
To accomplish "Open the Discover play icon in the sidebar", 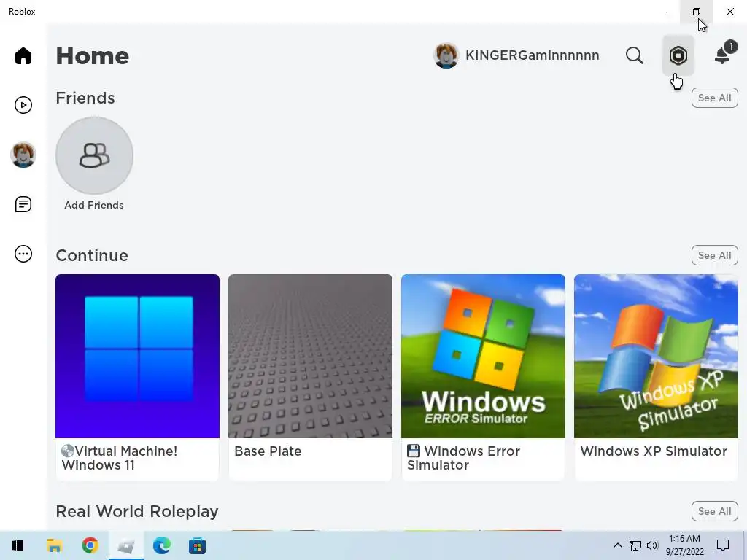I will click(x=23, y=105).
